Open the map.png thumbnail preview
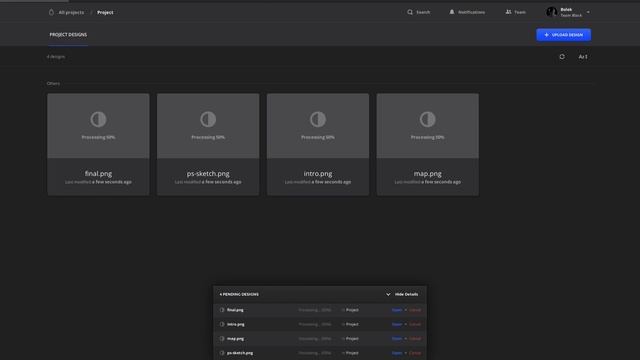 [x=428, y=126]
